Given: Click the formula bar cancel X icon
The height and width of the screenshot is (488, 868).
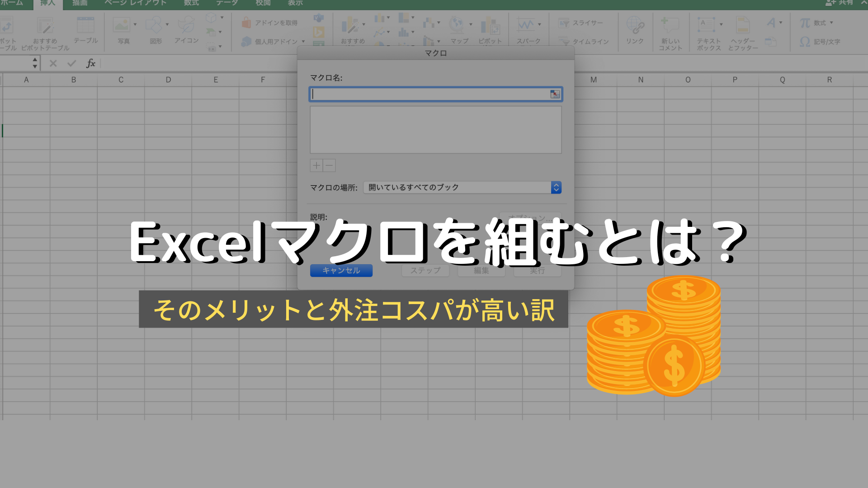Looking at the screenshot, I should (53, 63).
